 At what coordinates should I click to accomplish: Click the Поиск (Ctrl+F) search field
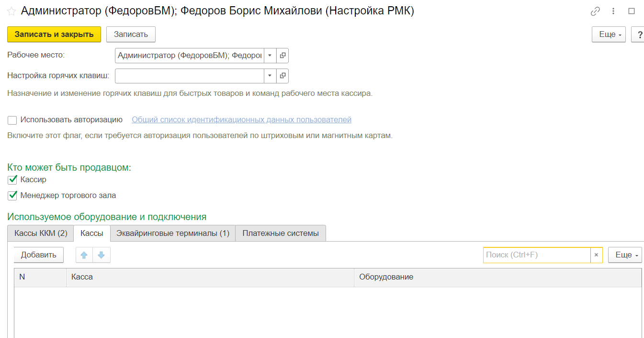pos(536,255)
